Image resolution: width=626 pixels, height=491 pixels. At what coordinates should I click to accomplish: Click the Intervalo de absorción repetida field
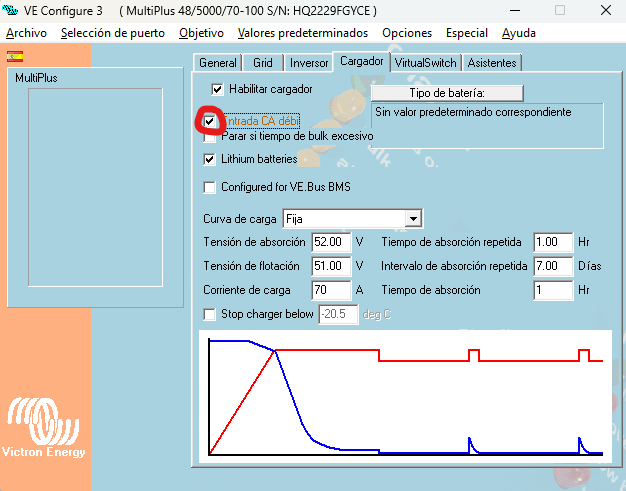pos(553,266)
